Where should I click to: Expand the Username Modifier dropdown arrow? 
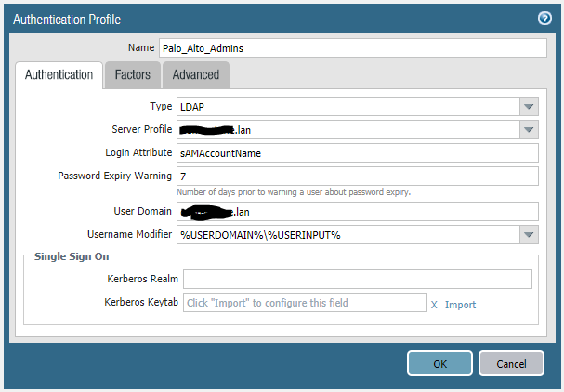coord(529,234)
